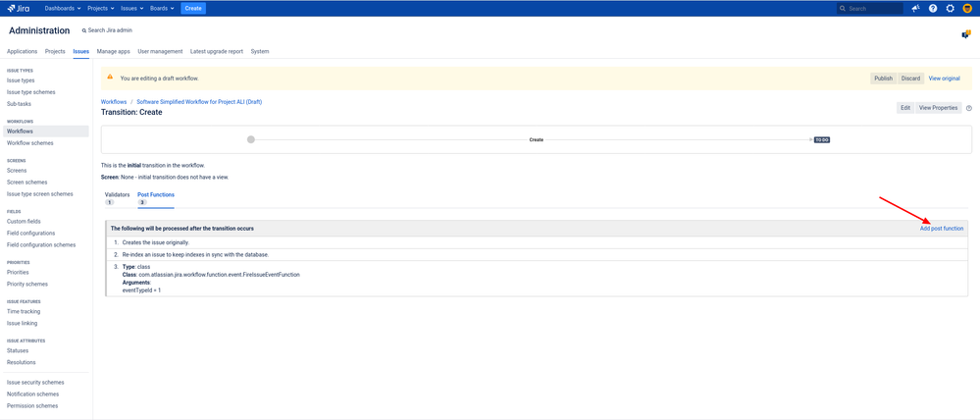
Task: Click the Jira logo in header
Action: (x=19, y=8)
